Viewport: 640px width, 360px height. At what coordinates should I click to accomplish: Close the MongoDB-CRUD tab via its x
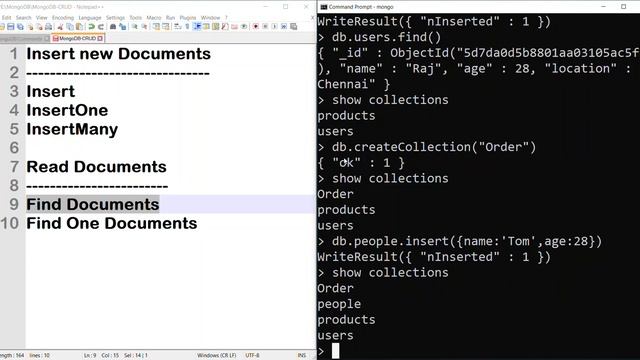coord(100,38)
